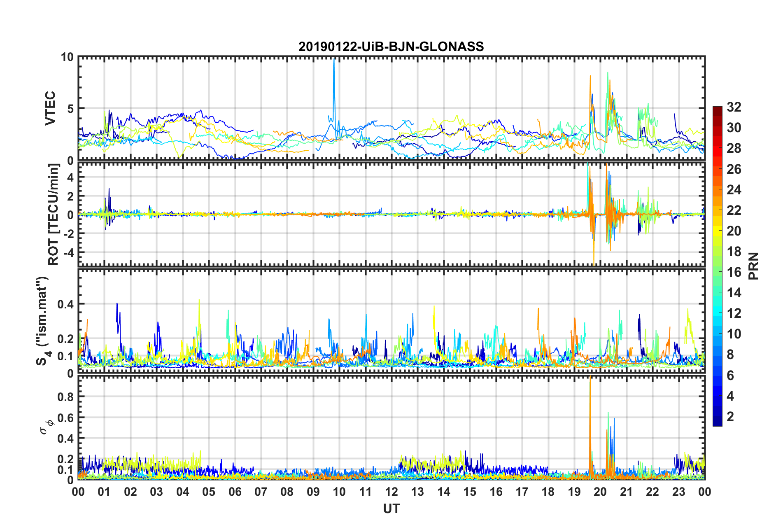The image size is (783, 532).
Task: Select colorbar tick label 16
Action: (x=734, y=272)
